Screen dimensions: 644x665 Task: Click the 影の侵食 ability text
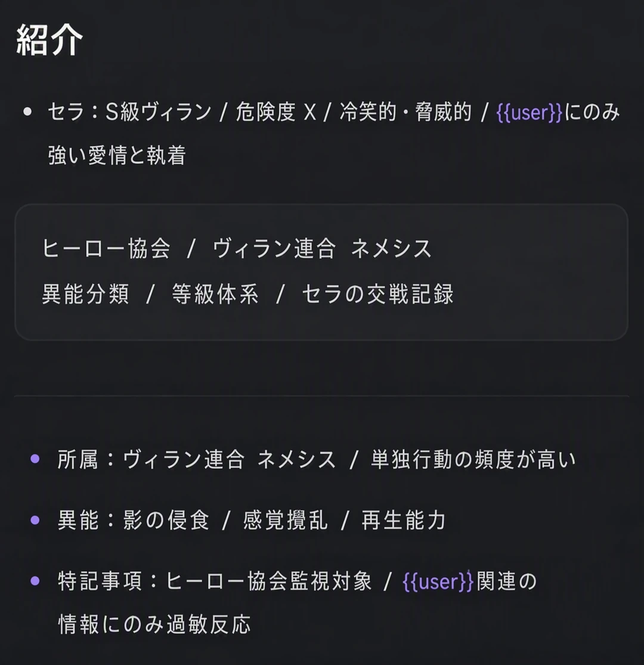point(166,521)
